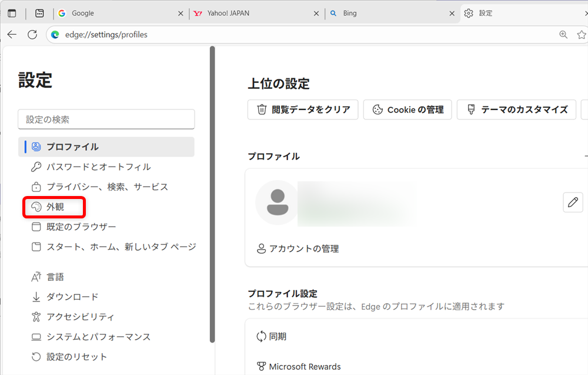The height and width of the screenshot is (375, 588).
Task: Open the zoom magnifier icon in address bar
Action: click(x=564, y=34)
